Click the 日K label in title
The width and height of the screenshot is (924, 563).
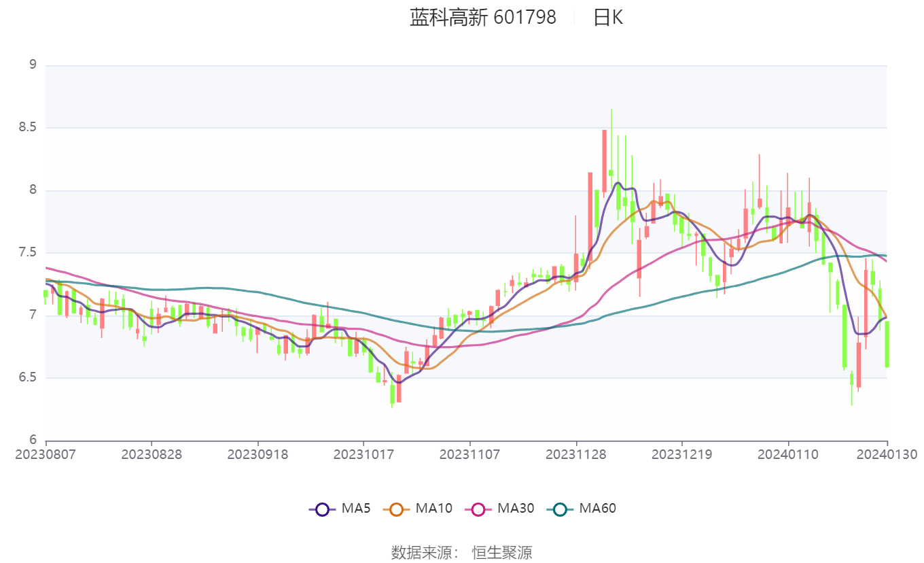click(607, 18)
